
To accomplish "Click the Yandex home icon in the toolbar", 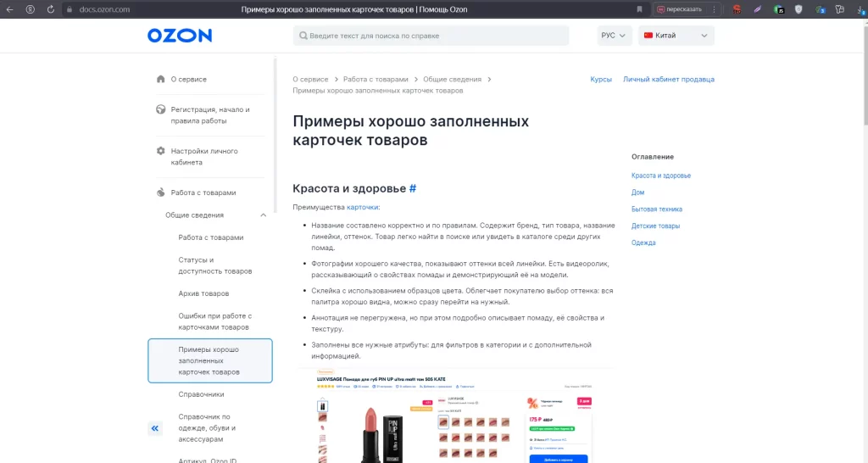I will [x=31, y=9].
